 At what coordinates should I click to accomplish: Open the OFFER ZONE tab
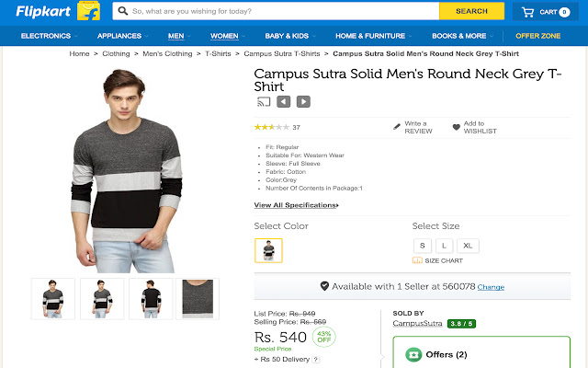538,36
